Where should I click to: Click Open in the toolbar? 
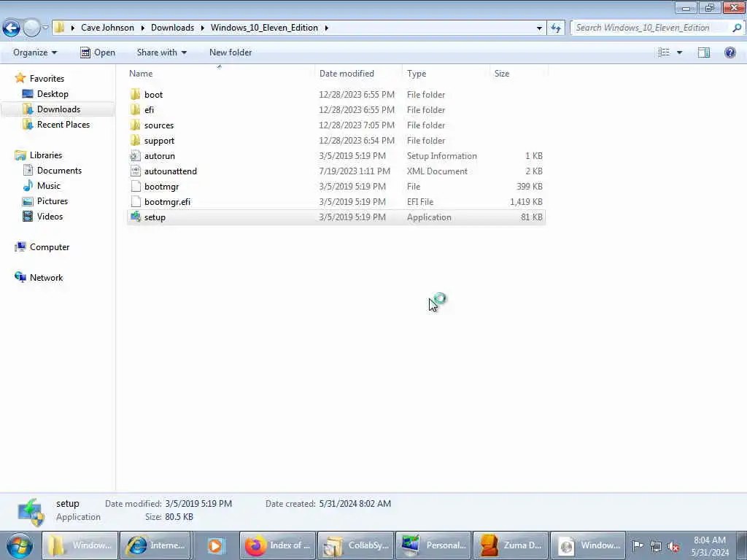(x=98, y=52)
